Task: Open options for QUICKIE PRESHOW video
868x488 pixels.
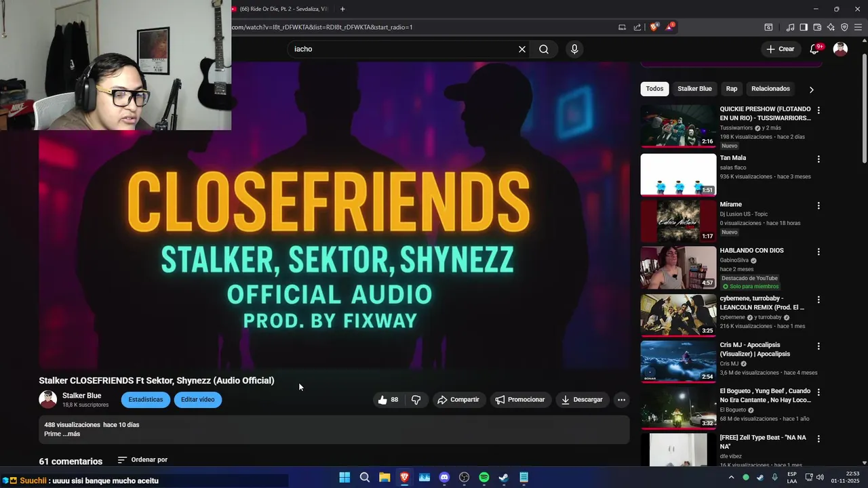Action: click(818, 110)
